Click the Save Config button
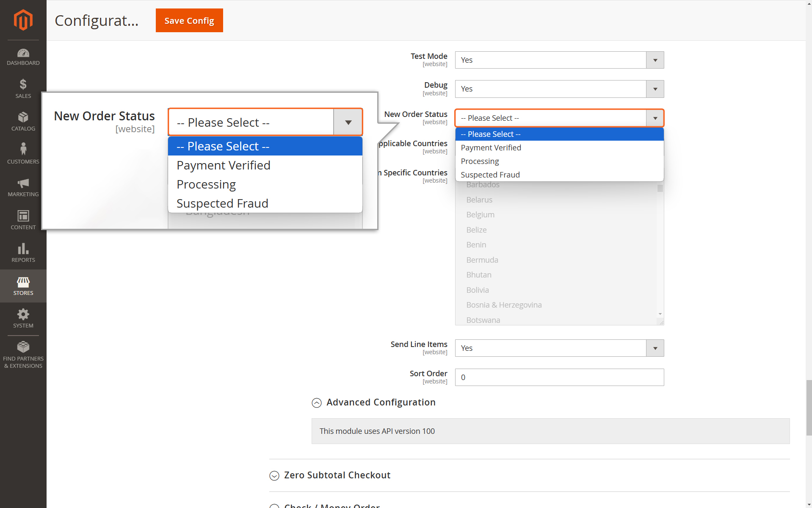This screenshot has width=812, height=508. click(x=189, y=20)
